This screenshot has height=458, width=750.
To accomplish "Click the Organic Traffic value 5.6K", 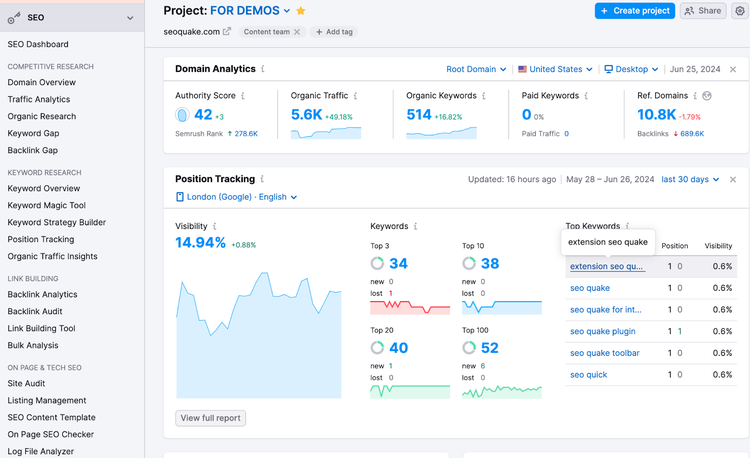I will (x=307, y=115).
